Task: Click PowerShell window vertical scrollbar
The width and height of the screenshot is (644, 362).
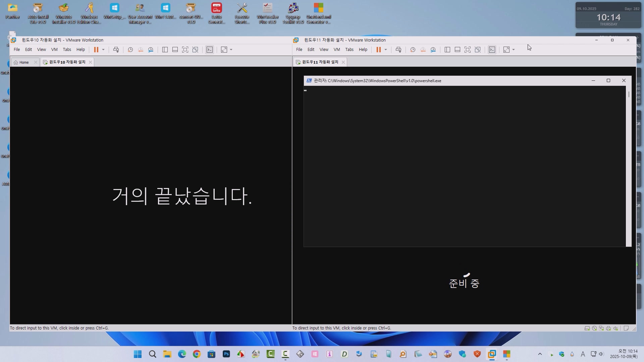Action: (629, 95)
